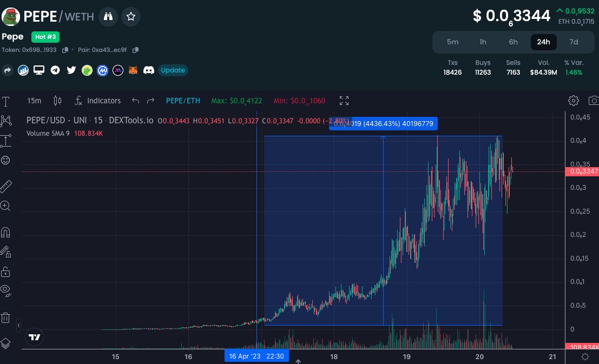Screen dimensions: 599x364
Task: Toggle stay in drawing mode pencil-lock
Action: tap(5, 252)
